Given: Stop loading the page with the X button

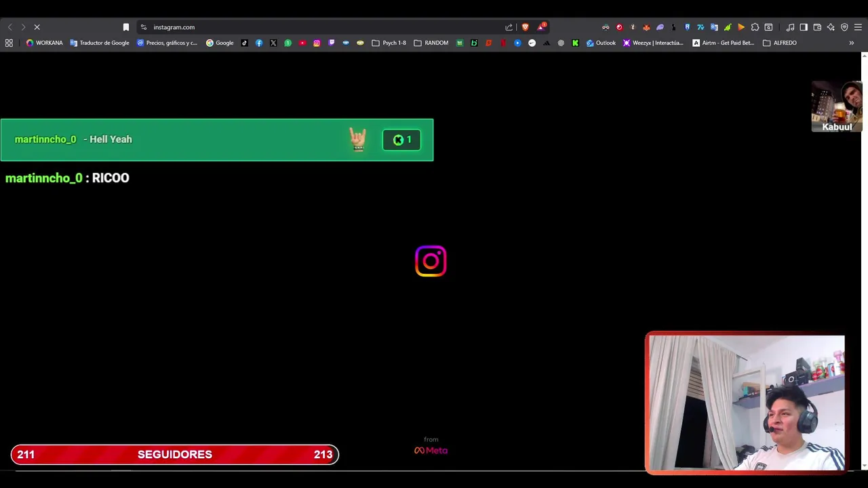Looking at the screenshot, I should click(37, 27).
